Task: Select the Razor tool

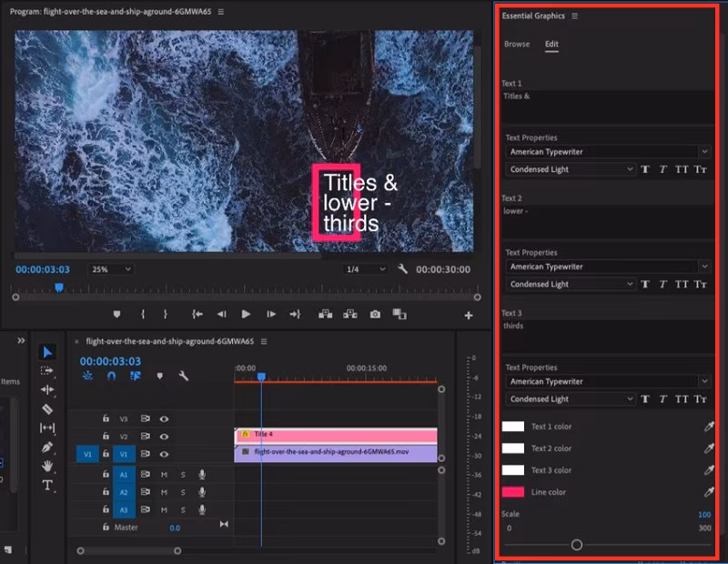Action: 47,408
